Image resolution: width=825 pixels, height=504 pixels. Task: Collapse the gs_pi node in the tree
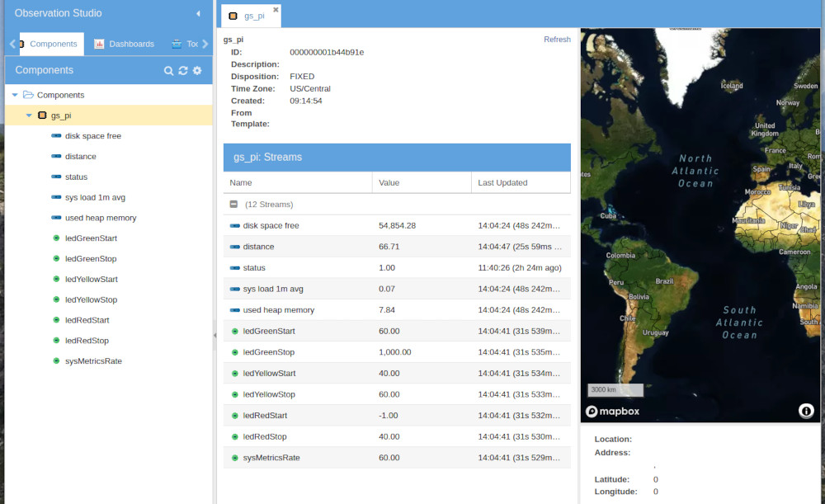click(29, 115)
